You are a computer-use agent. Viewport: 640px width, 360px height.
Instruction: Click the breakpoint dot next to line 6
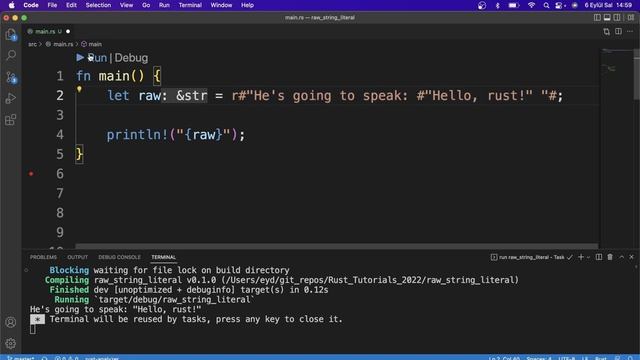click(31, 174)
